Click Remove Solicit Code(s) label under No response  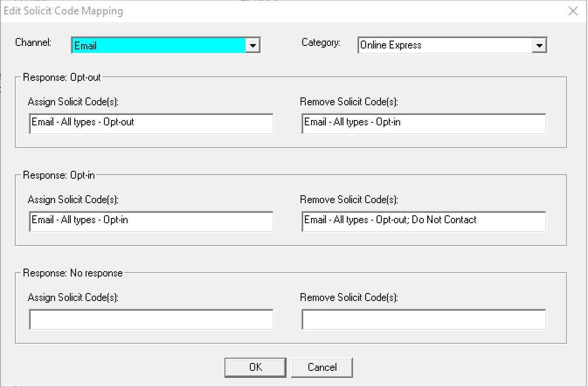tap(349, 297)
